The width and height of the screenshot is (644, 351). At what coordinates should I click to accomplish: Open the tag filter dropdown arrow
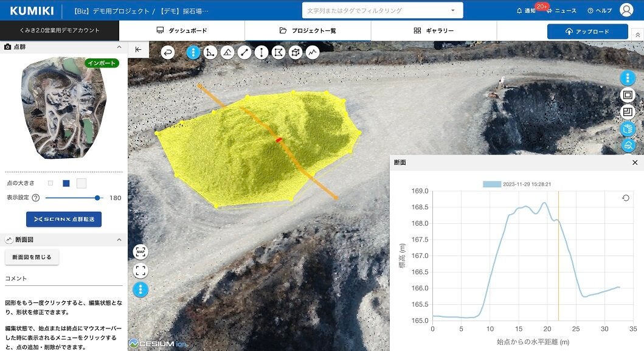[x=453, y=10]
